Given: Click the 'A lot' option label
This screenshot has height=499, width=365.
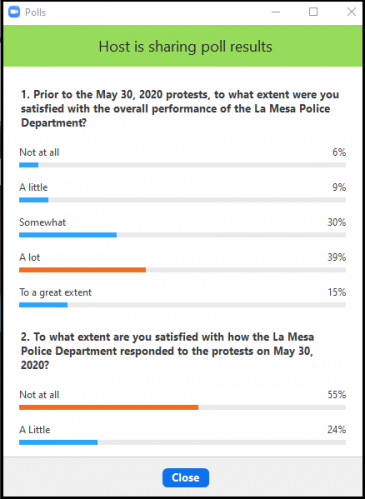Looking at the screenshot, I should 29,257.
